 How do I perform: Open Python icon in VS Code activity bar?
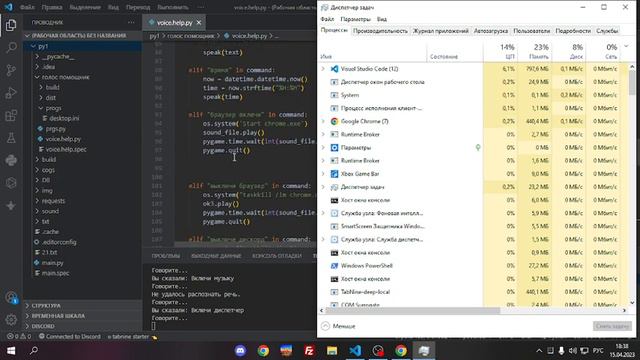11,160
